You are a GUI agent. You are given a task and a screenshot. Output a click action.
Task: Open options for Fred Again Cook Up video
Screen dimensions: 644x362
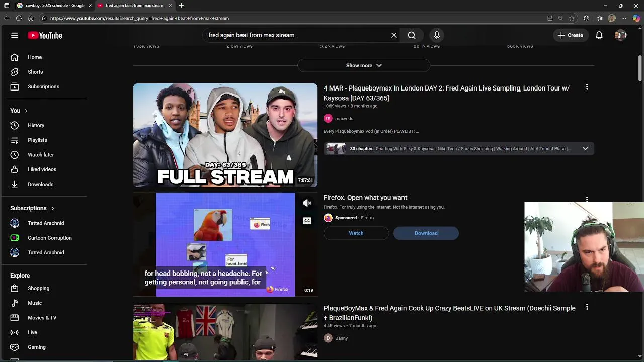587,307
